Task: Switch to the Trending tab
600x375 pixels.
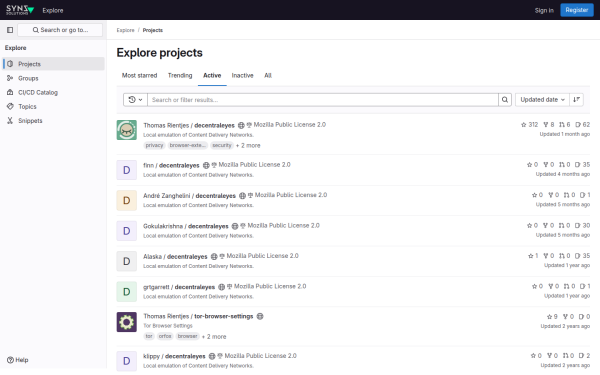Action: [180, 75]
